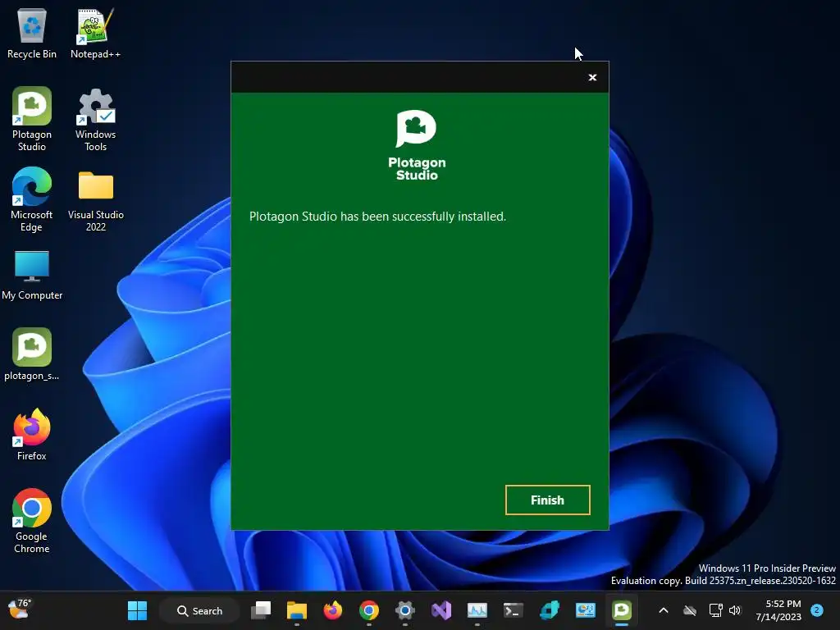Screen dimensions: 840x630
Task: Select the Microsoft Edge desktop shortcut
Action: coord(32,199)
